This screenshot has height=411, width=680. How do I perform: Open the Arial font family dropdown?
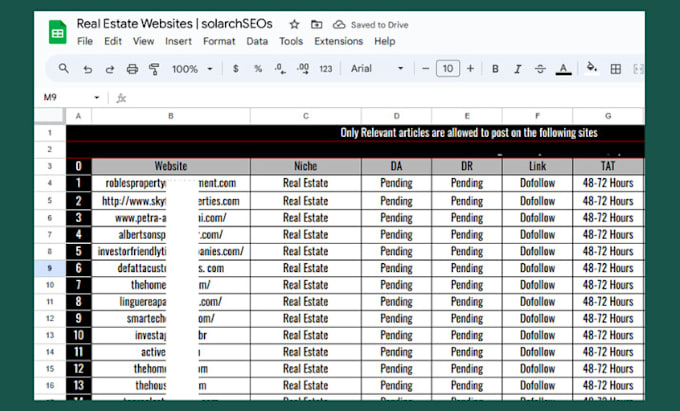(x=377, y=68)
